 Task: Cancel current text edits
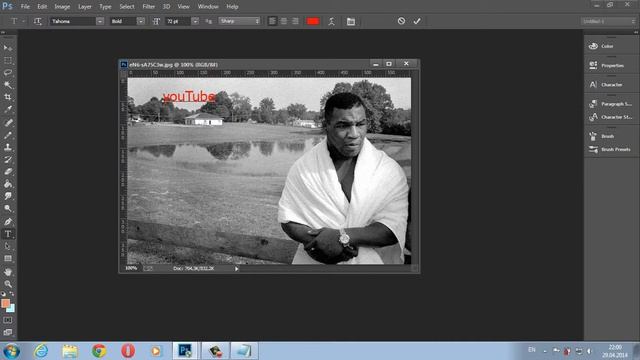tap(401, 21)
